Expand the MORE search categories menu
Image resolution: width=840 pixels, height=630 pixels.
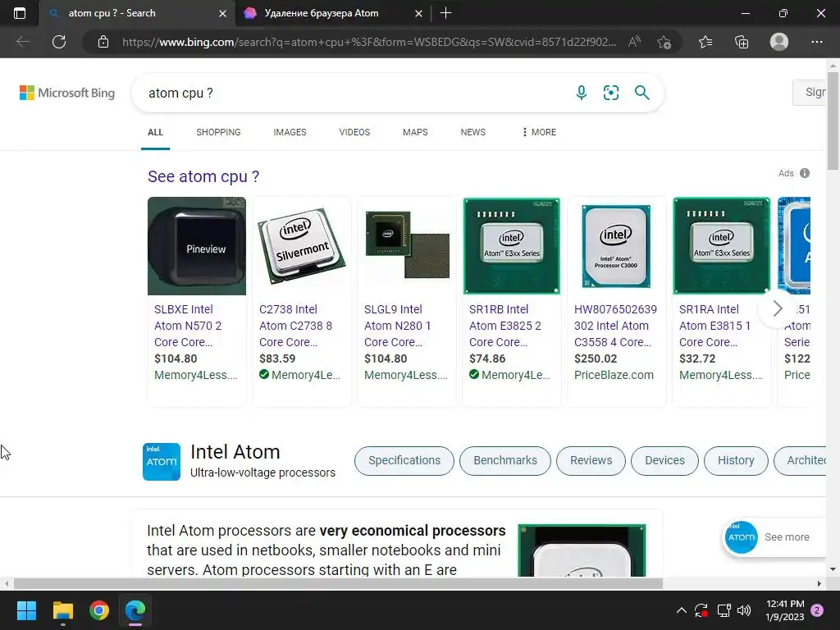539,132
